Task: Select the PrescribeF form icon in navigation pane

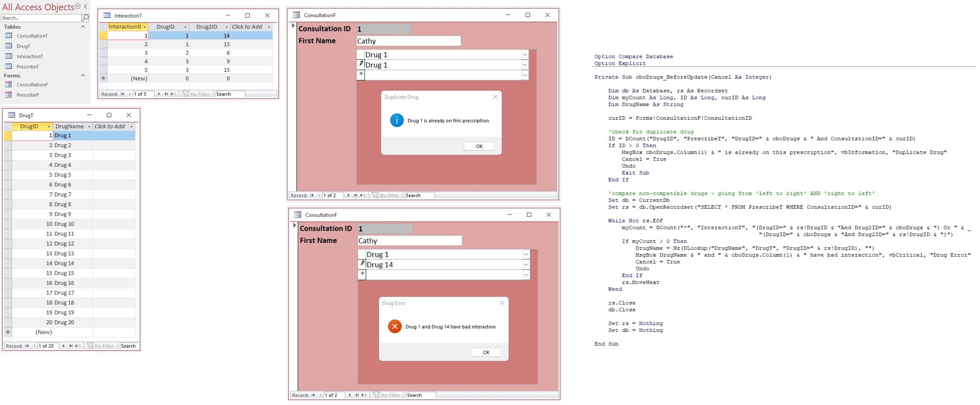Action: 8,95
